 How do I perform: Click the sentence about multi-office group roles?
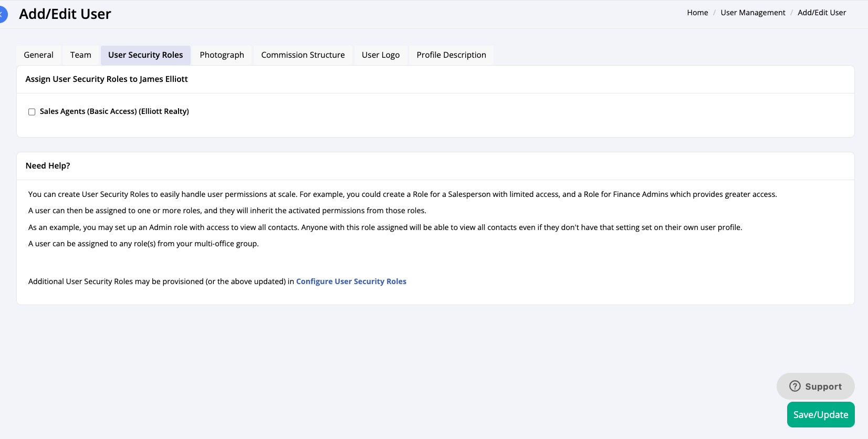pos(143,244)
